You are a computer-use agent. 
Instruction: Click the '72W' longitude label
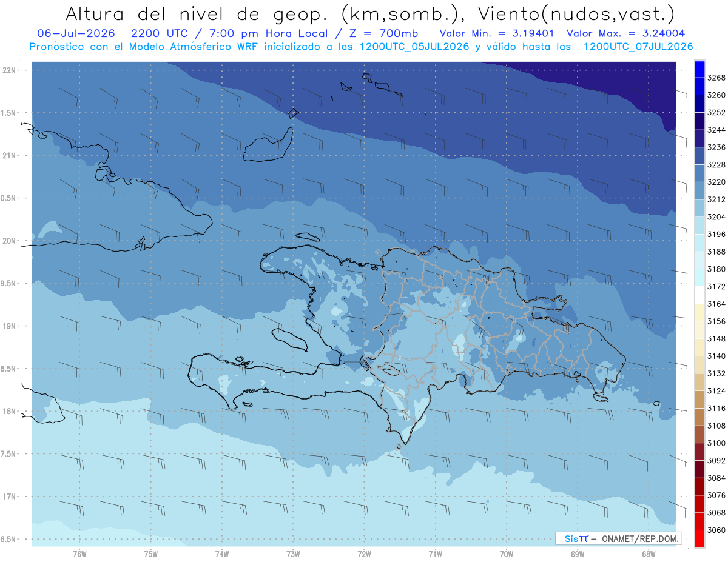pyautogui.click(x=365, y=554)
